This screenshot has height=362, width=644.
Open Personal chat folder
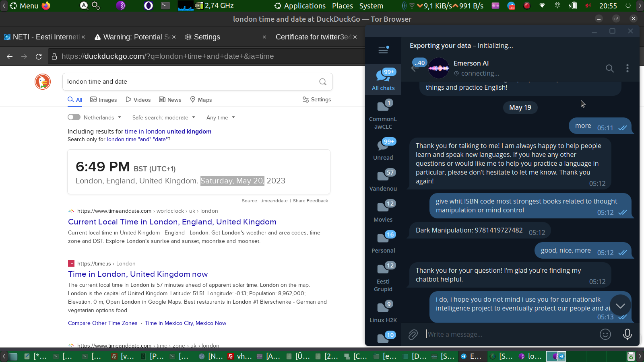(x=383, y=242)
